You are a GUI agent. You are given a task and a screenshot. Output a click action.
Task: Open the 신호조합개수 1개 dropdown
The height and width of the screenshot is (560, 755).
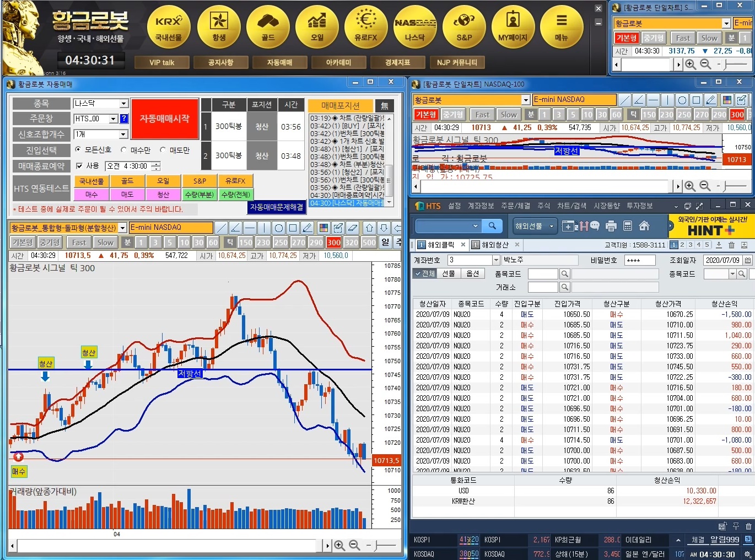pyautogui.click(x=123, y=134)
